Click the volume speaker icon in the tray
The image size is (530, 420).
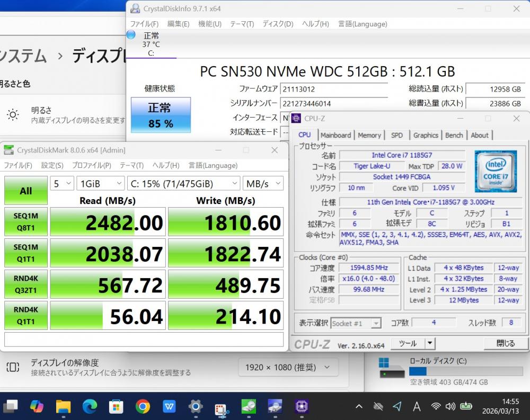click(450, 406)
